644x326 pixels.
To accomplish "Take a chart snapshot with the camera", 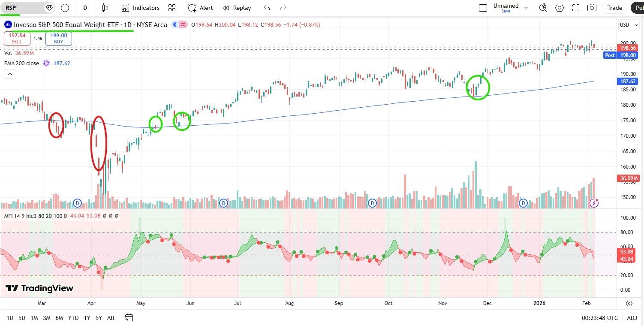I will coord(592,8).
